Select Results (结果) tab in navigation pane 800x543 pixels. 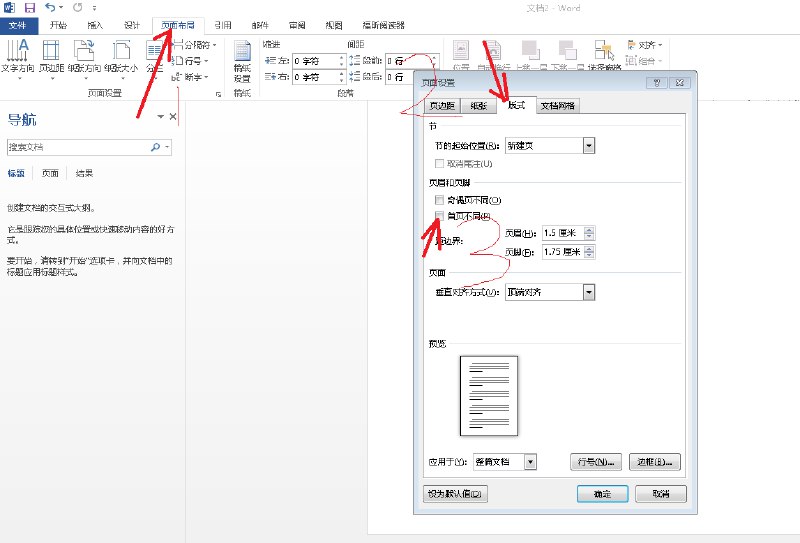pos(84,174)
